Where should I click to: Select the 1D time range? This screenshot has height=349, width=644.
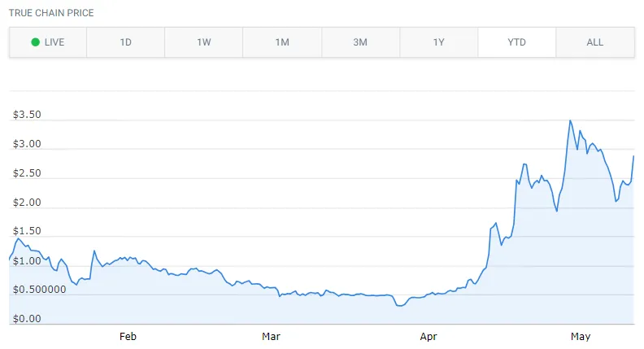coord(126,42)
